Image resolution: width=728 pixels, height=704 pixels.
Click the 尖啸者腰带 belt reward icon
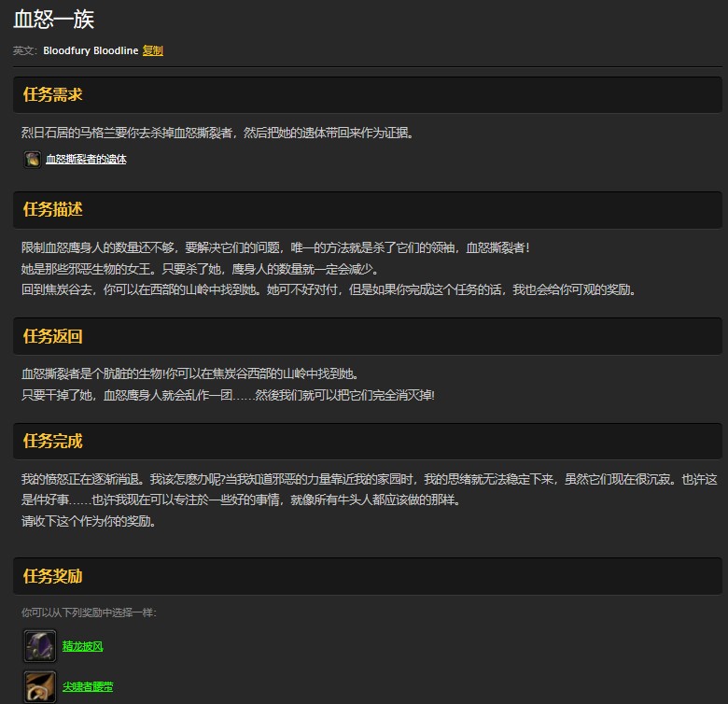click(x=39, y=686)
